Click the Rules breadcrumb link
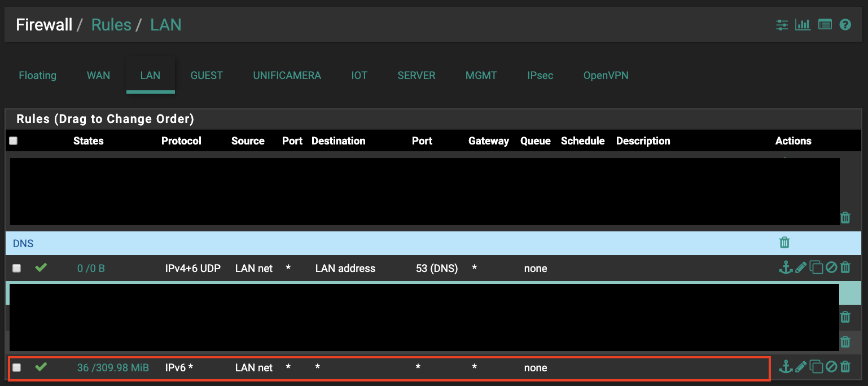This screenshot has height=386, width=868. click(111, 25)
